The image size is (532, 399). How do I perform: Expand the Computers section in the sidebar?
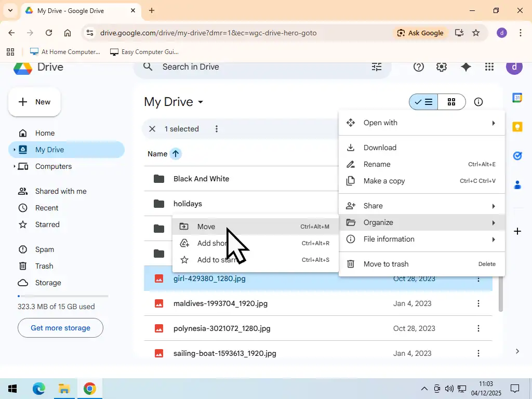15,166
